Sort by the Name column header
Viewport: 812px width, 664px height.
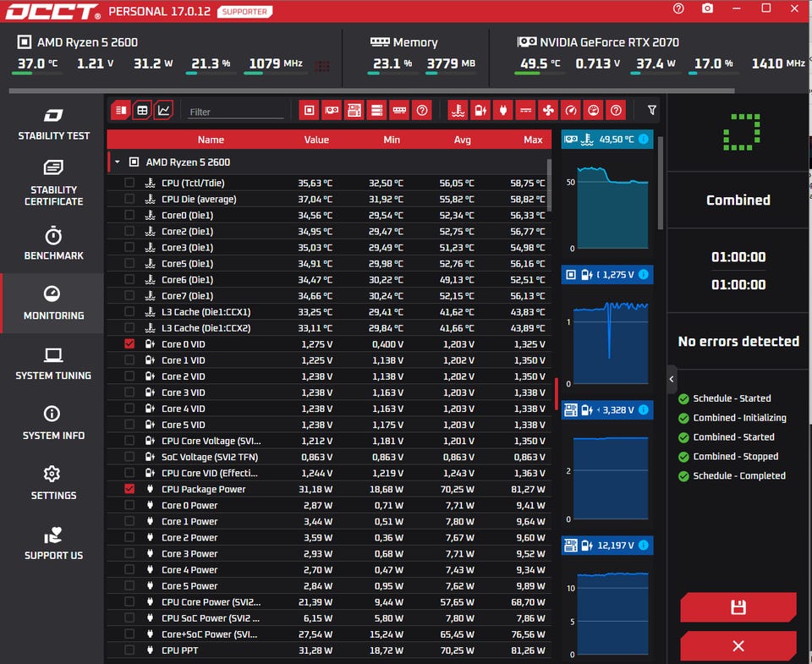(211, 140)
